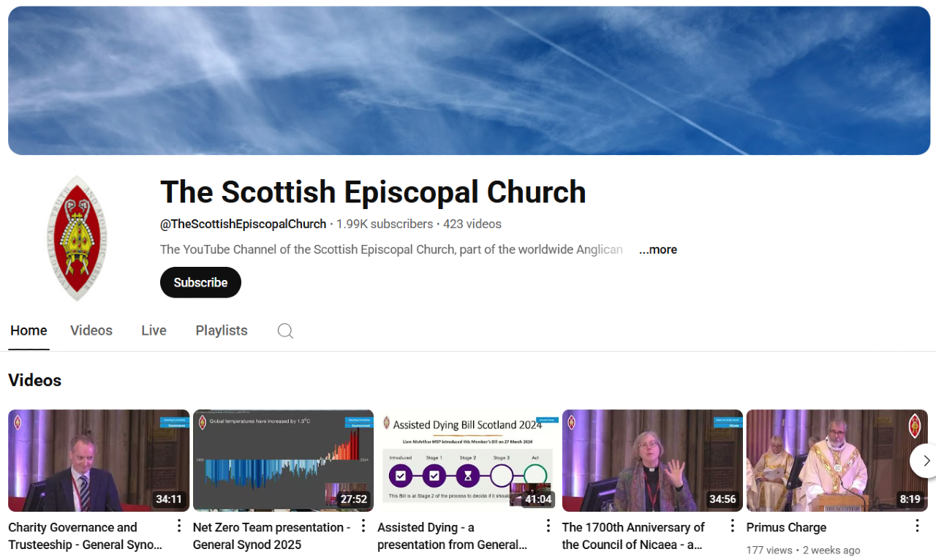Switch to the Home tab
Image resolution: width=936 pixels, height=560 pixels.
29,330
